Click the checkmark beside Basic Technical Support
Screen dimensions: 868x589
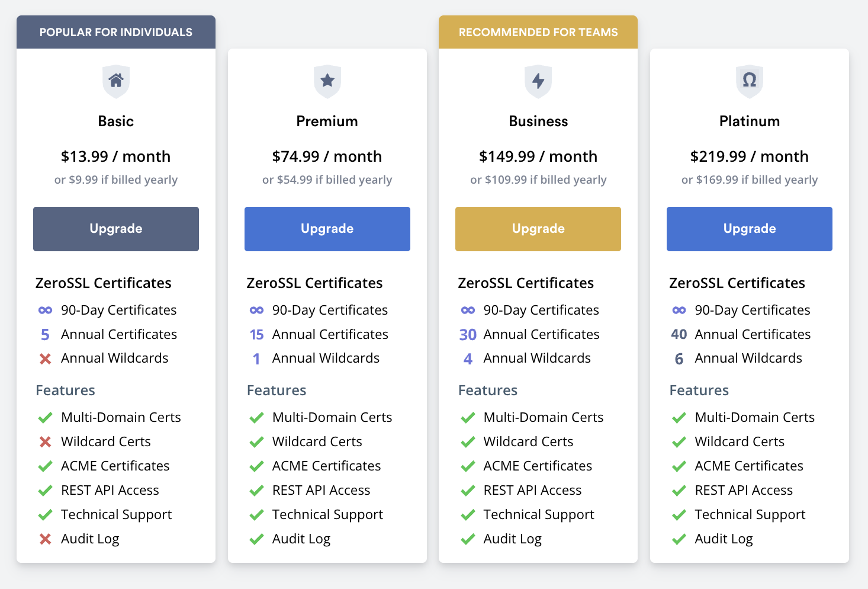[x=45, y=515]
